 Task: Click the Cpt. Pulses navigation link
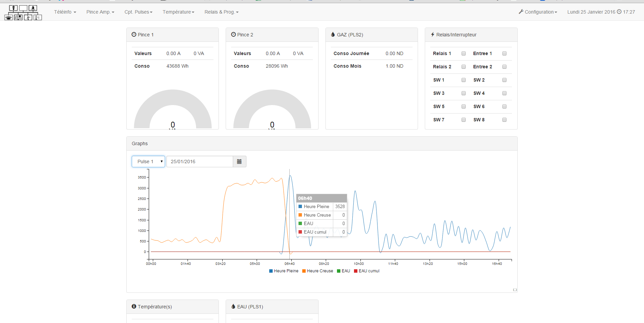138,12
